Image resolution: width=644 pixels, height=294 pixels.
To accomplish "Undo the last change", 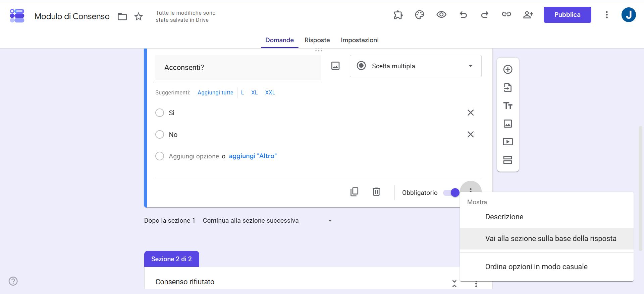I will coord(463,15).
